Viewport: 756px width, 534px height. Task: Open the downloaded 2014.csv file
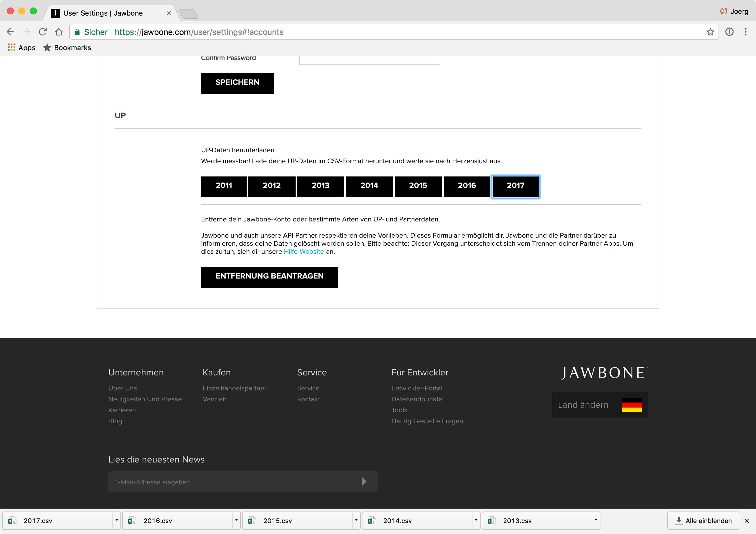point(417,521)
